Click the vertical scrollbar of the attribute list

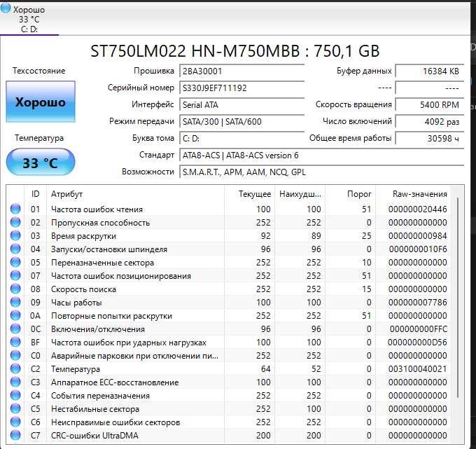(458, 298)
